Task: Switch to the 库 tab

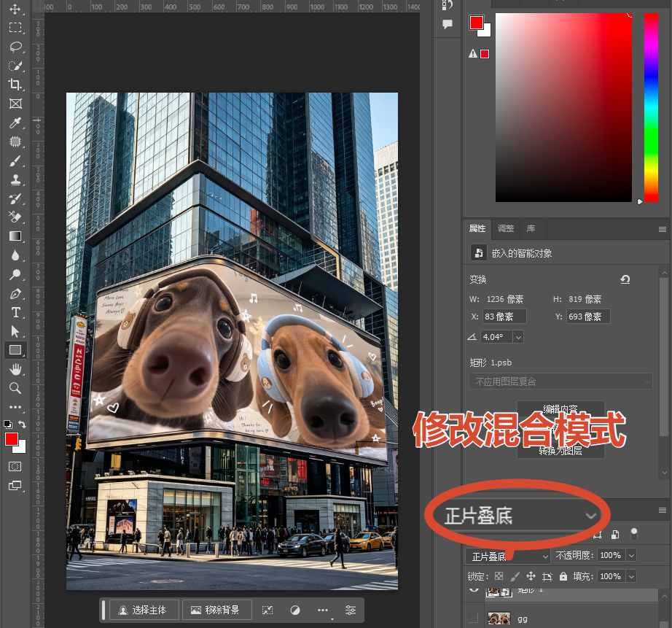Action: click(x=531, y=228)
